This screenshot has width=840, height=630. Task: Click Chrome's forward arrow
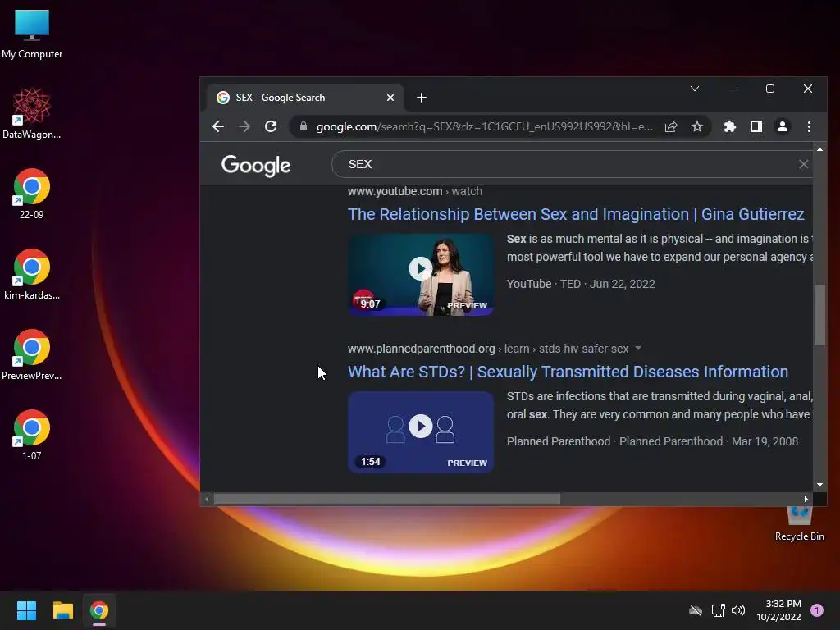pos(244,126)
